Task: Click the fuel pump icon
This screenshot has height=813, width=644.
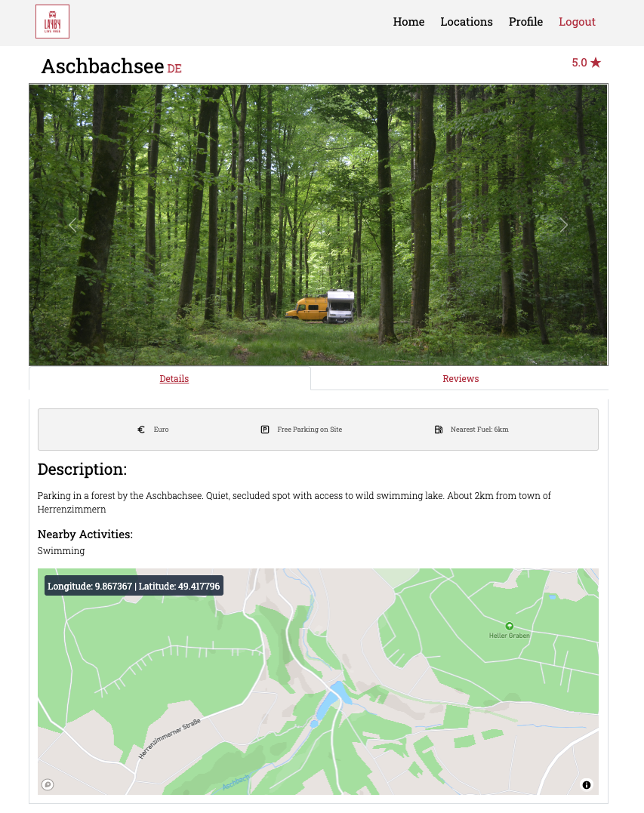Action: (439, 430)
